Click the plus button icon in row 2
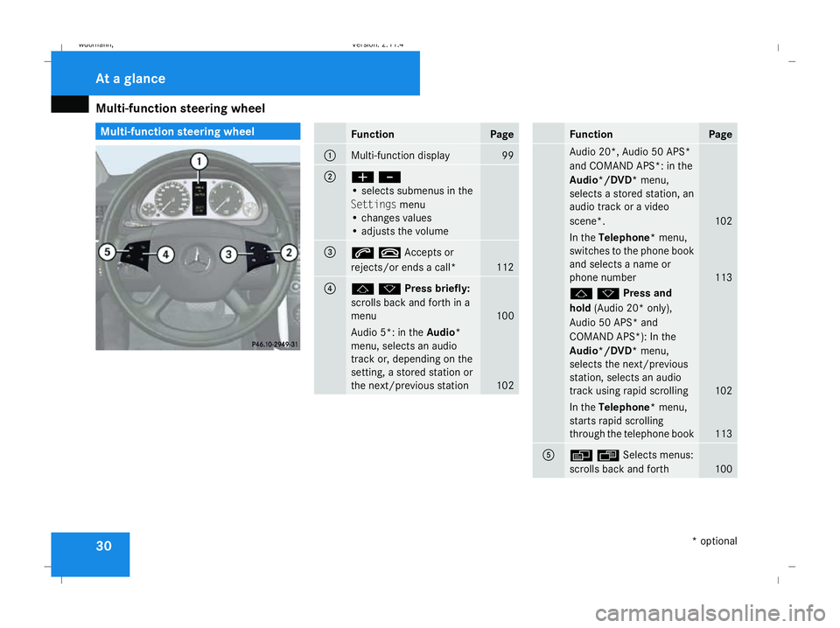 tap(362, 178)
